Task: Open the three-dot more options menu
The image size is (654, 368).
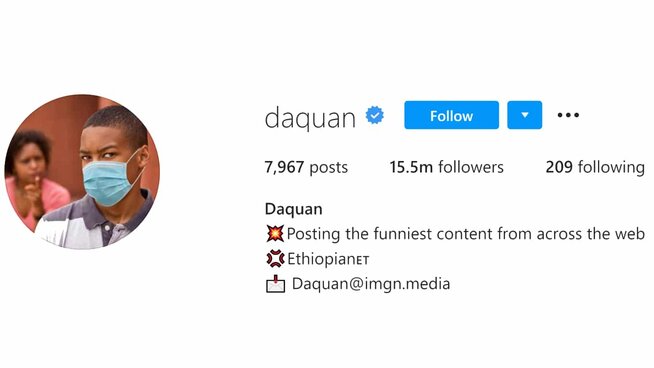Action: (568, 115)
